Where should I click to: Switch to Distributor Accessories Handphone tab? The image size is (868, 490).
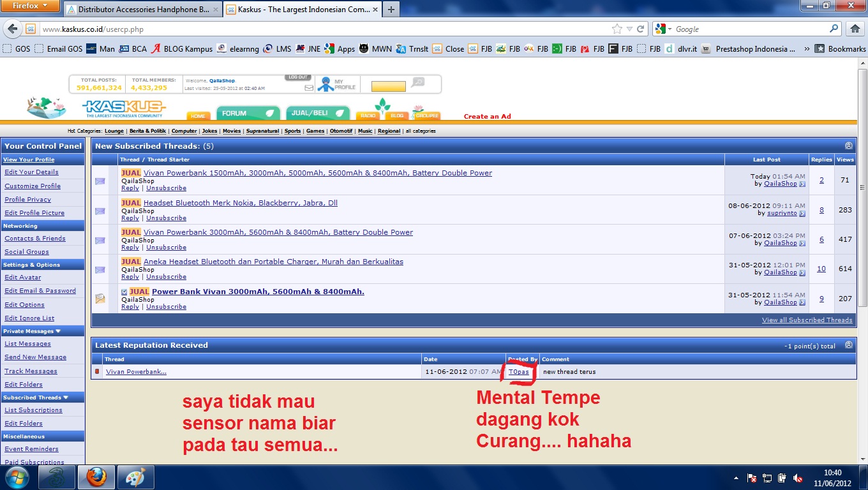coord(142,10)
